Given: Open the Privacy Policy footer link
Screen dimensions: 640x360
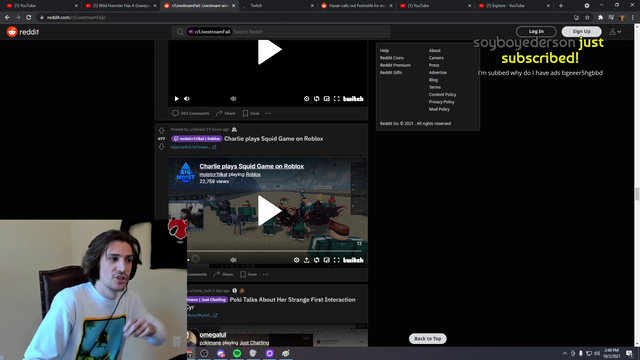Looking at the screenshot, I should coord(441,102).
